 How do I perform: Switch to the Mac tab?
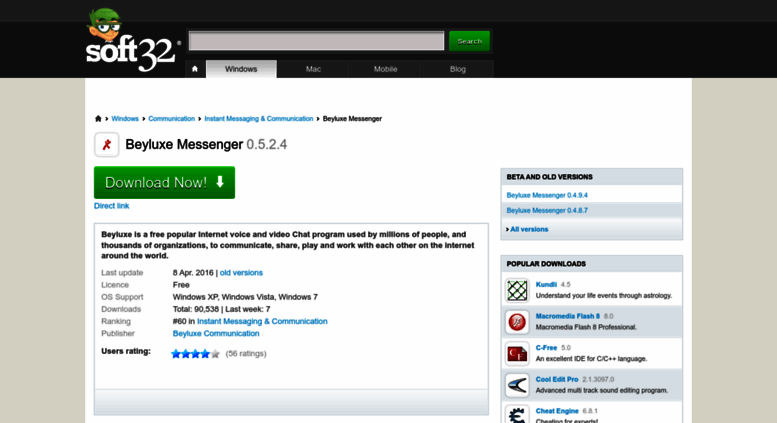pyautogui.click(x=313, y=69)
